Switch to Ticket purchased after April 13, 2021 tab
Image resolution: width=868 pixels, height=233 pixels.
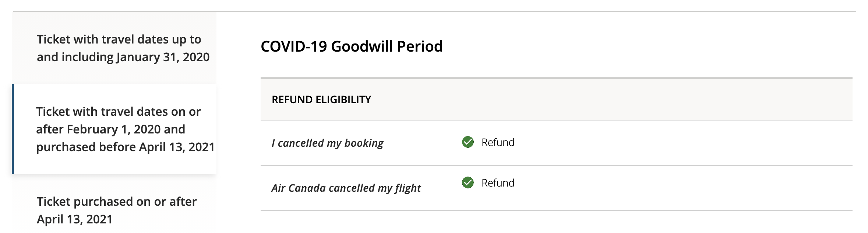(114, 210)
